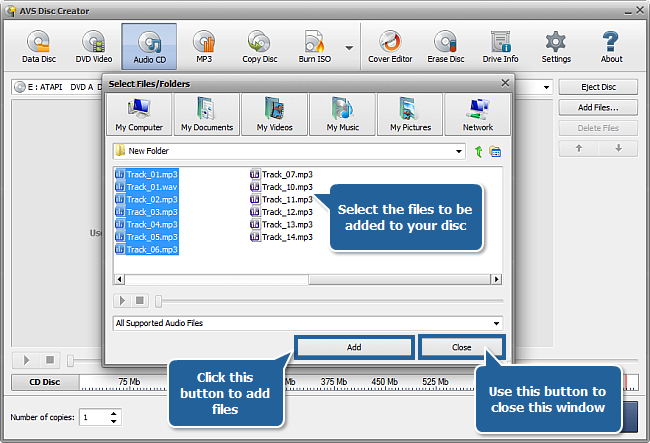Play the track in the main window
Screen dimensions: 650x443
coord(26,360)
